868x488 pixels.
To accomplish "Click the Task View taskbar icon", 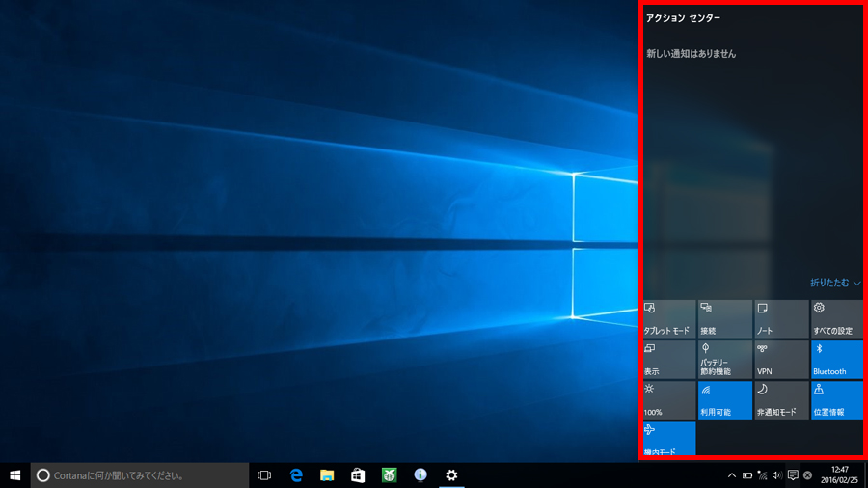I will [264, 475].
